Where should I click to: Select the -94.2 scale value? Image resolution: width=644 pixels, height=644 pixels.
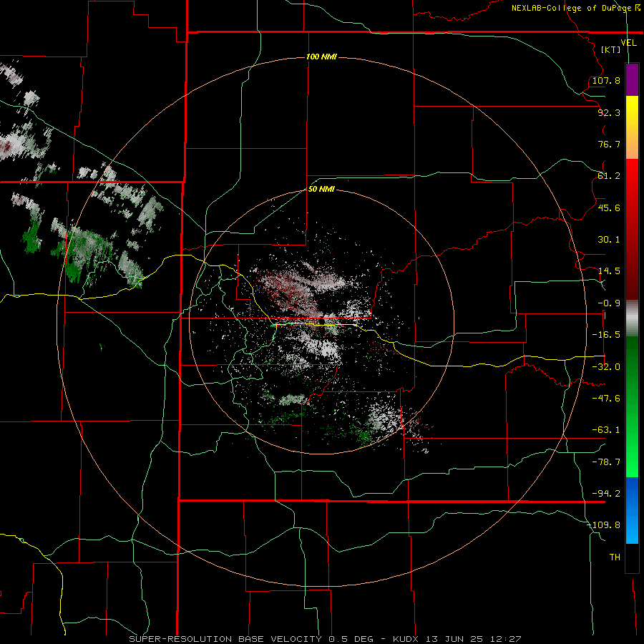pyautogui.click(x=606, y=493)
